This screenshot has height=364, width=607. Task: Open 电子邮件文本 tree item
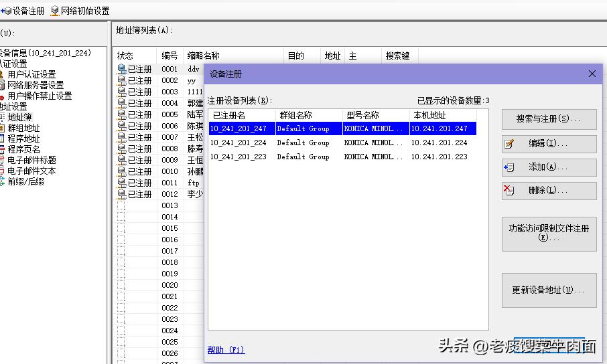click(31, 171)
